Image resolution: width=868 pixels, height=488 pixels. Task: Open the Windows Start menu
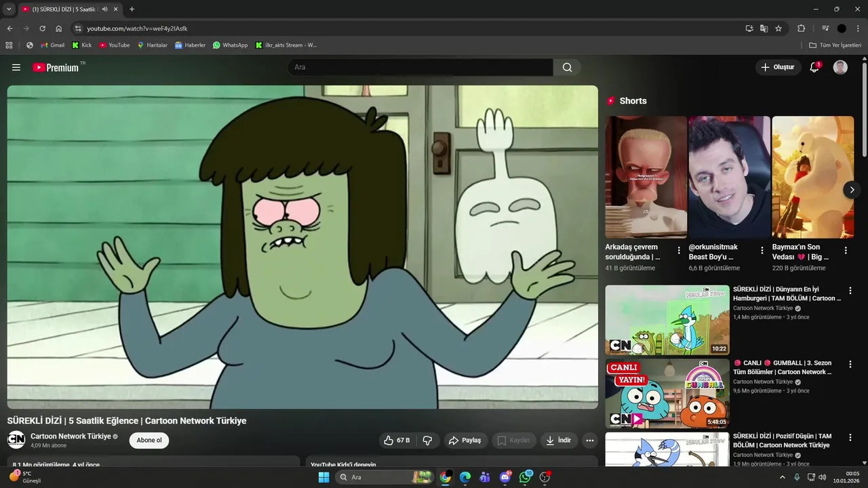323,477
